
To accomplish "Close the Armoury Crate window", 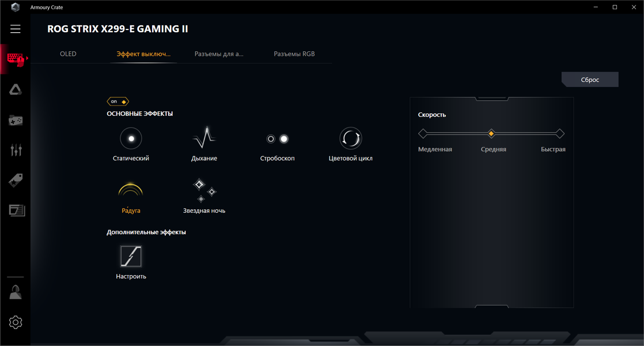I will [634, 7].
